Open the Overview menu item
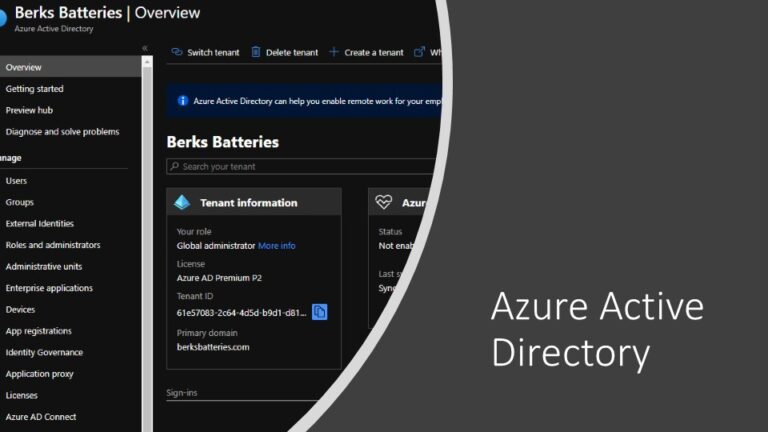This screenshot has height=432, width=768. coord(24,67)
